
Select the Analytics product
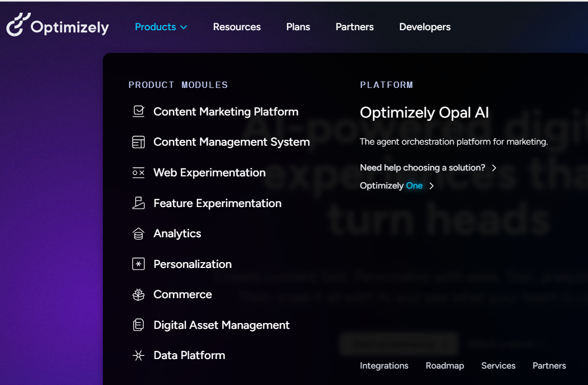click(178, 234)
